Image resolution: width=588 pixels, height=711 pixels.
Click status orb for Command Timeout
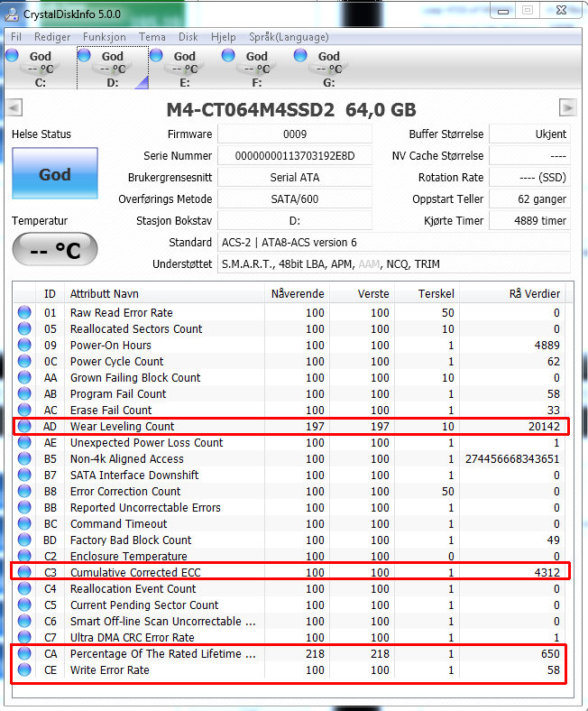point(24,523)
